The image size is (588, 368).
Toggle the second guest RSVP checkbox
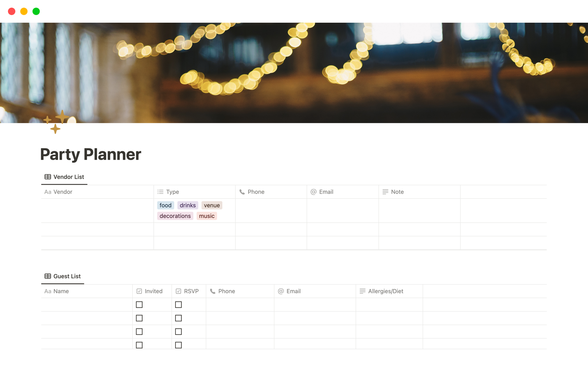tap(178, 318)
